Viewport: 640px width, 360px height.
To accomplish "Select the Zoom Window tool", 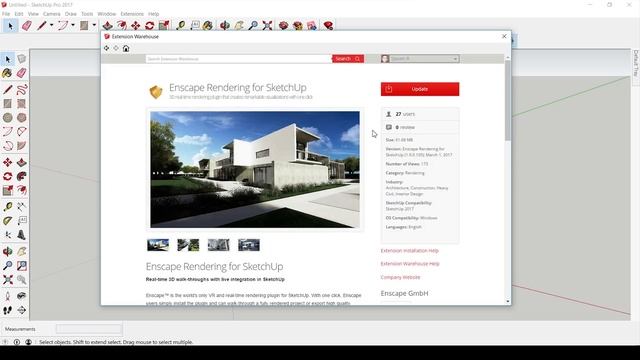I will [x=22, y=266].
